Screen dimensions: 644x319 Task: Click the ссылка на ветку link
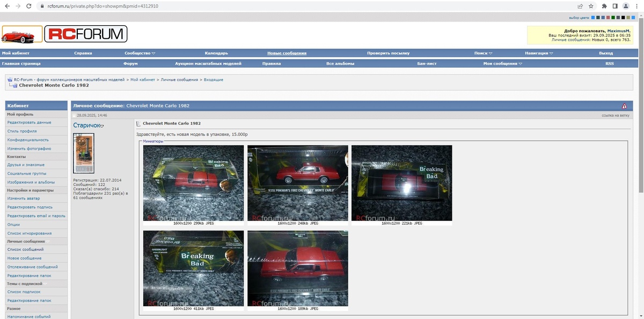pos(615,115)
